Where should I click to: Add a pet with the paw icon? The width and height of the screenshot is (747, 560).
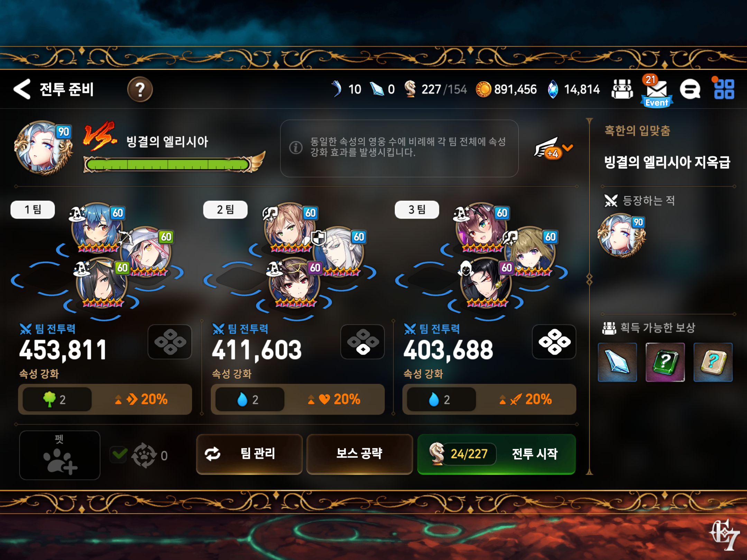pyautogui.click(x=60, y=455)
